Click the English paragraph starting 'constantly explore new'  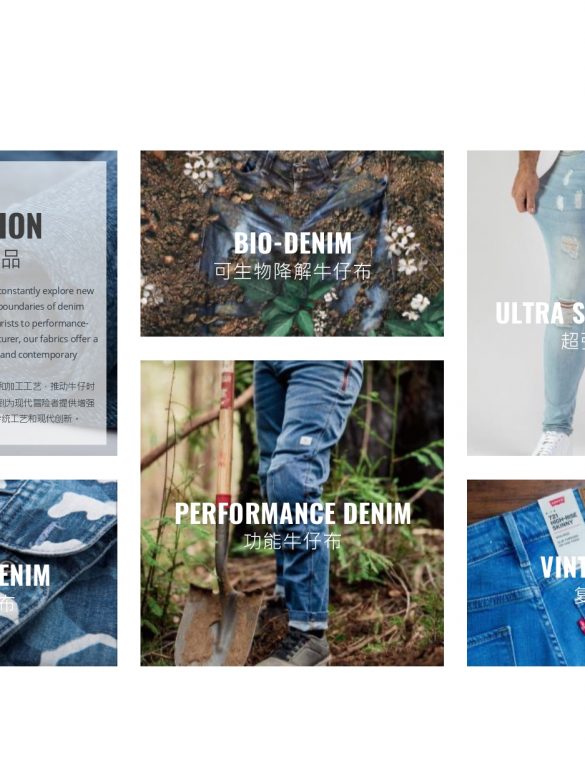pyautogui.click(x=49, y=322)
